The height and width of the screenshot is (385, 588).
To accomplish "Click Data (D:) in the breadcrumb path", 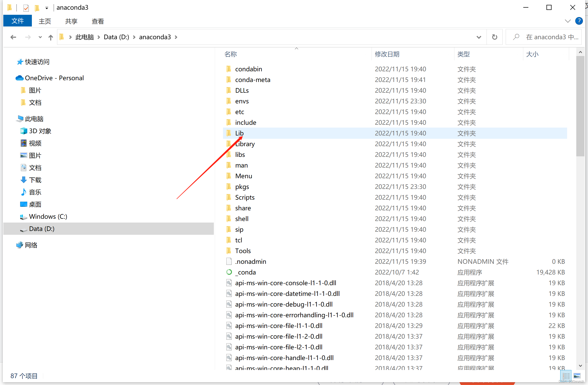I will [116, 37].
